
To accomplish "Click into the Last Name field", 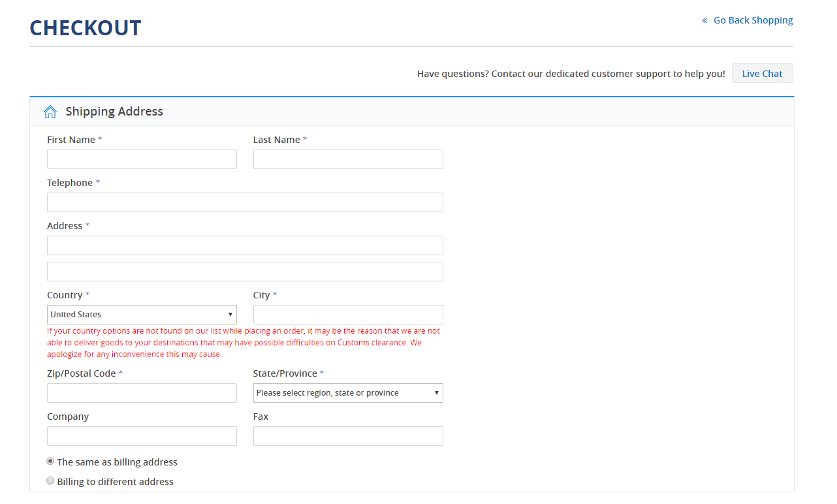I will (348, 159).
